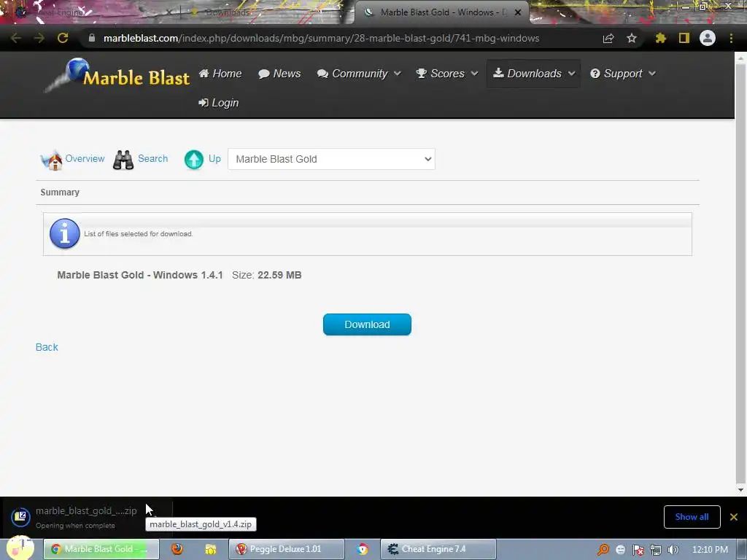Click the Overview link text
747x560 pixels.
pyautogui.click(x=85, y=158)
